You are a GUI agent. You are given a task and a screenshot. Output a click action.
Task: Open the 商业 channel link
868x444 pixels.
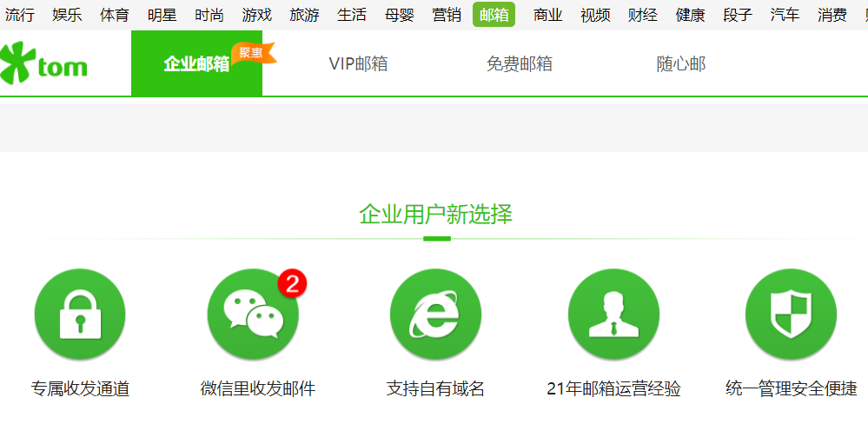pyautogui.click(x=548, y=15)
